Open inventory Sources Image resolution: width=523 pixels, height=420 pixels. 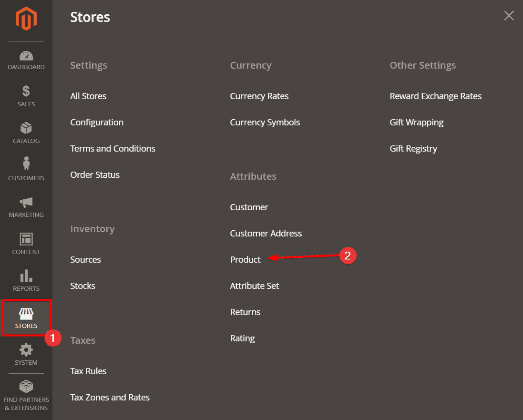(85, 259)
